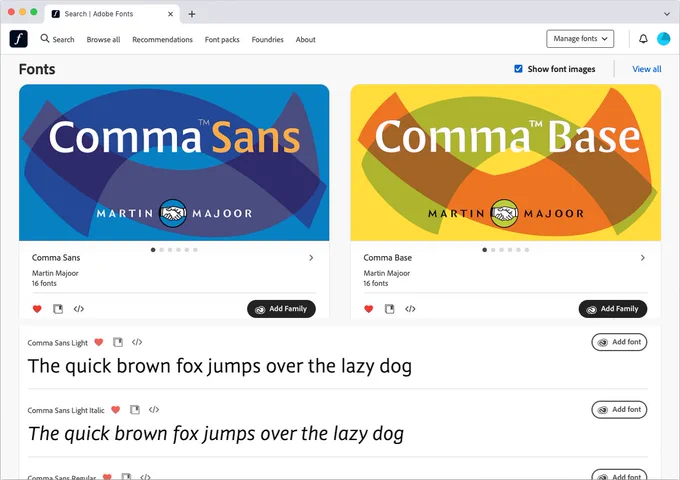The width and height of the screenshot is (680, 480).
Task: Toggle favorite on Comma Sans Light Italic
Action: 115,409
